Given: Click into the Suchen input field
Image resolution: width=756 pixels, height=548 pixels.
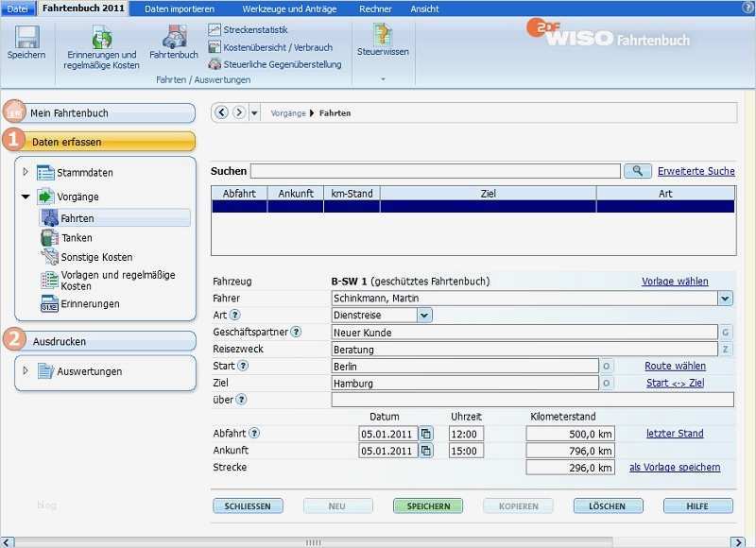Looking at the screenshot, I should (x=436, y=171).
